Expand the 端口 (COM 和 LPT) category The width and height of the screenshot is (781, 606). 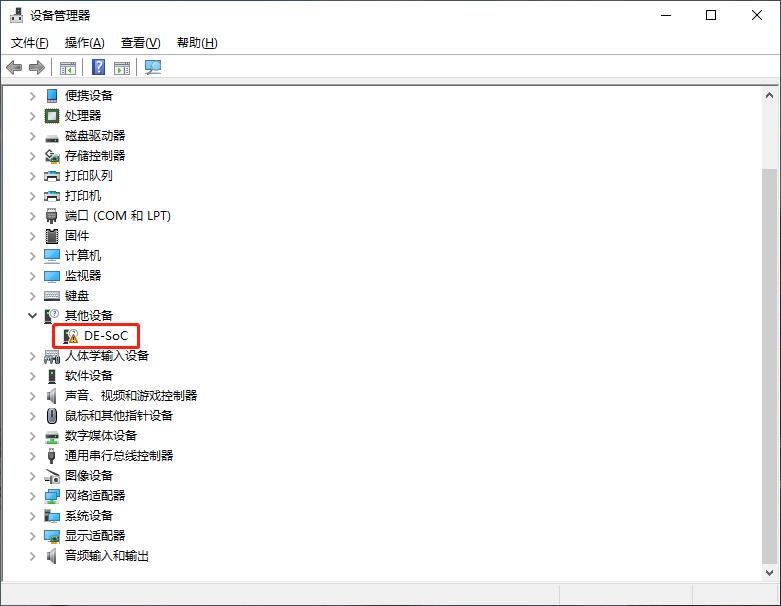32,216
